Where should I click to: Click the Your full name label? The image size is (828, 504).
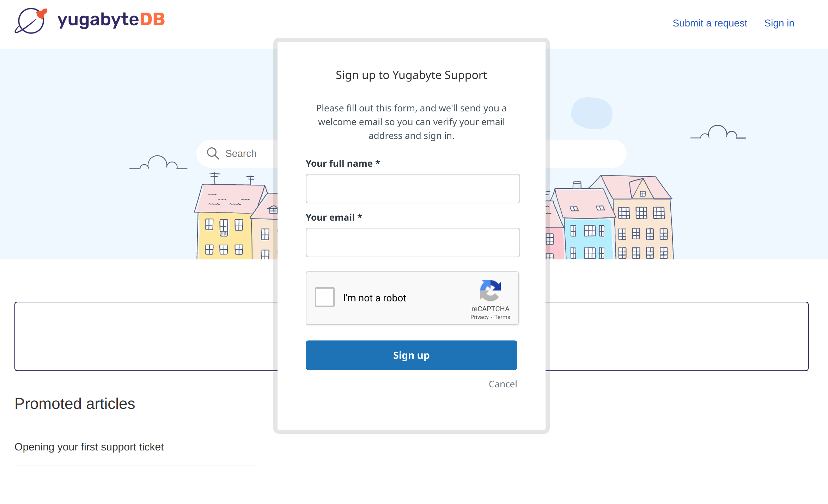(342, 164)
